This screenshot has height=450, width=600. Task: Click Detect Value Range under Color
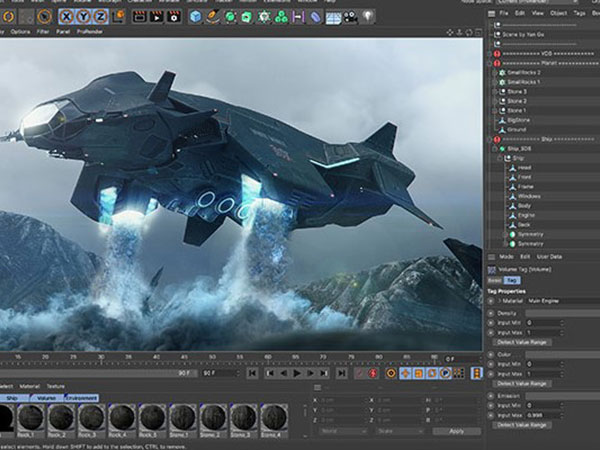522,383
